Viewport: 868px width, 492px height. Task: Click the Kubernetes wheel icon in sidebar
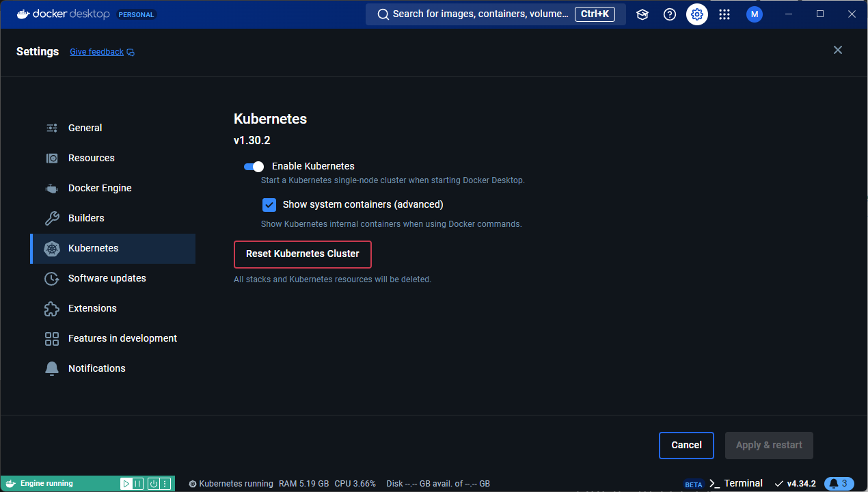click(x=52, y=248)
